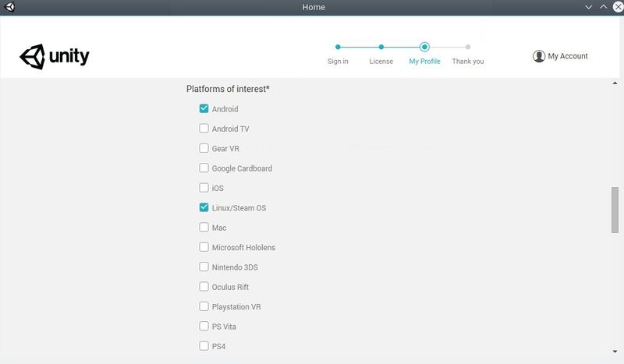Minimize window with title bar down chevron
Image resolution: width=624 pixels, height=364 pixels.
click(x=589, y=7)
